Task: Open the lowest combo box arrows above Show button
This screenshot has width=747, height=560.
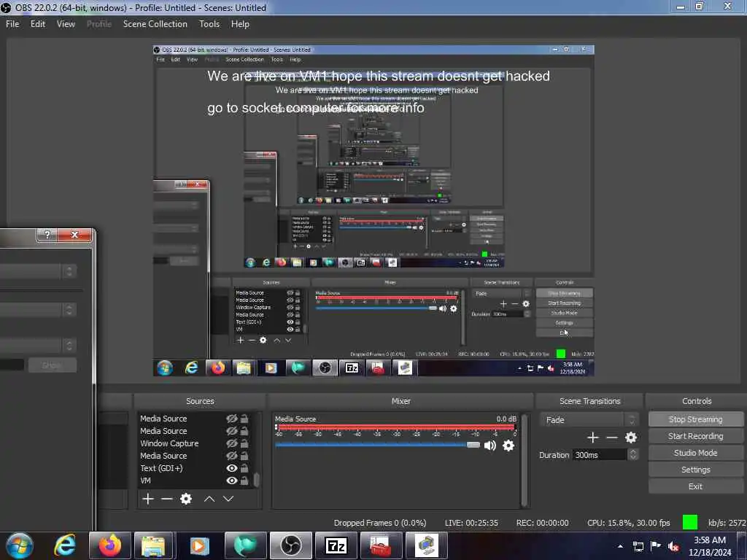Action: (69, 345)
